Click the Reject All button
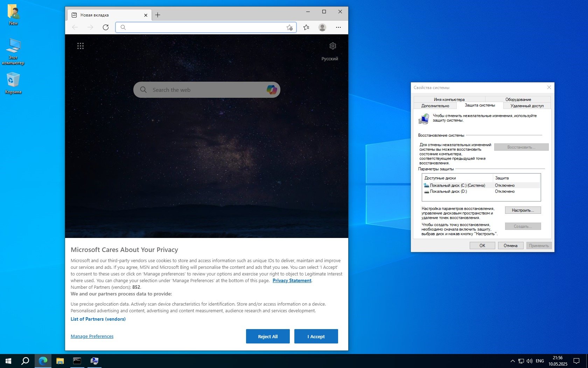Screen dimensions: 588x368 (x=268, y=336)
